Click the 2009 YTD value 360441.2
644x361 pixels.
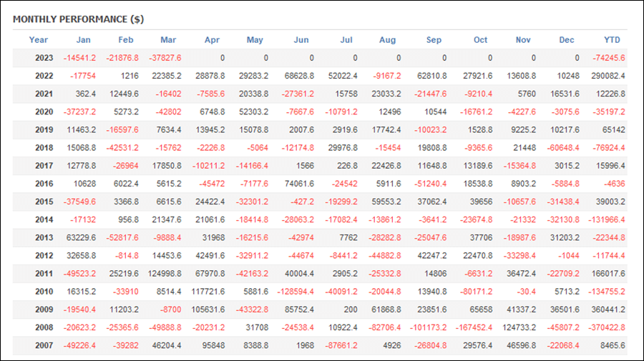(x=608, y=310)
